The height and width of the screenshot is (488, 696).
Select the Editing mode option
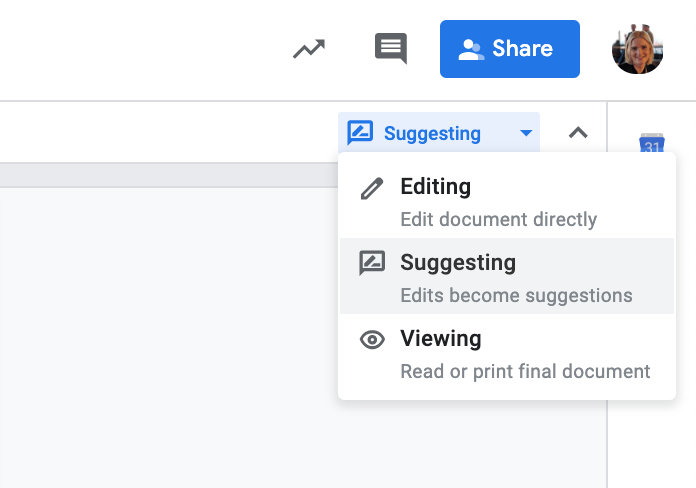(x=507, y=201)
